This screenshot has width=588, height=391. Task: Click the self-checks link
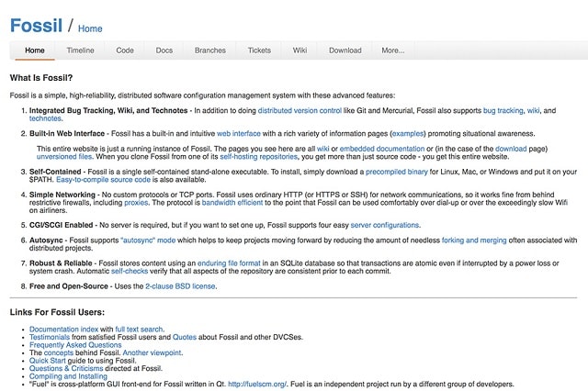130,271
